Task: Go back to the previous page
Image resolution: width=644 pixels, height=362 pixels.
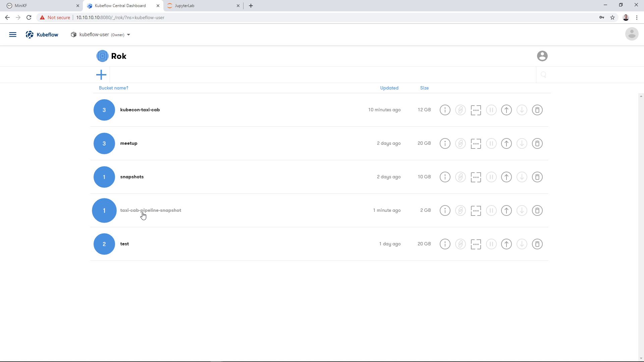Action: tap(7, 17)
